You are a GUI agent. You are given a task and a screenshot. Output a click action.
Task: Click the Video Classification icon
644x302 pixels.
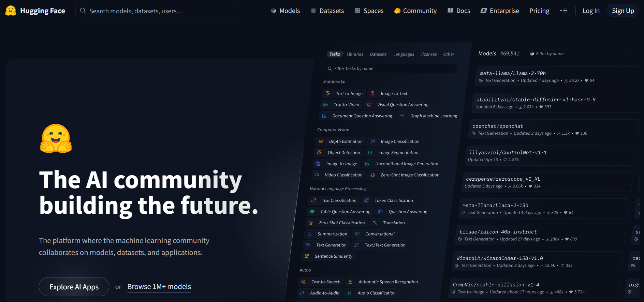pos(317,175)
